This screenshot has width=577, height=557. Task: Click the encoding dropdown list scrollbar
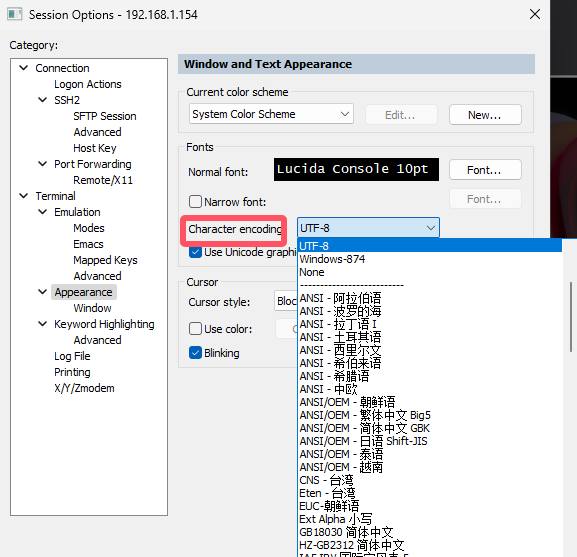(x=571, y=317)
